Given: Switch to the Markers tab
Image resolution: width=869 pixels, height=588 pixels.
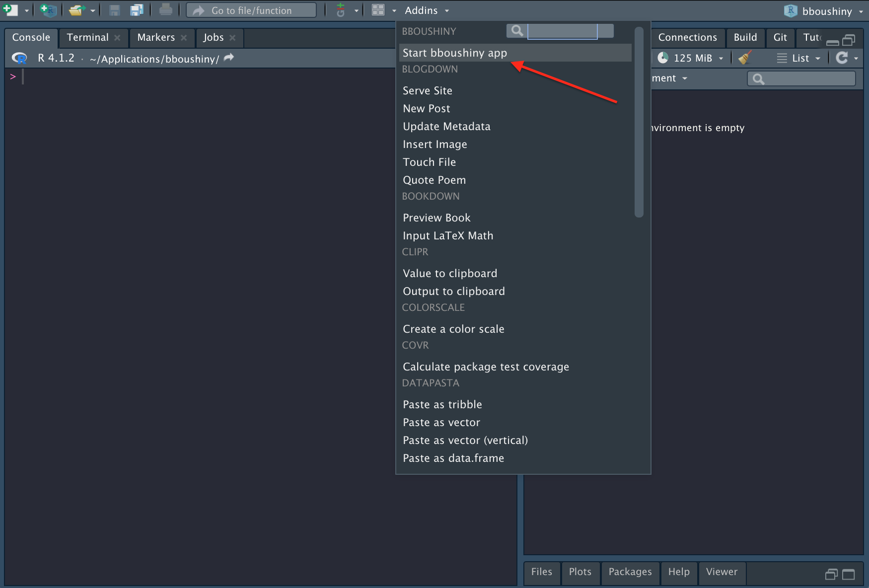Looking at the screenshot, I should point(156,37).
